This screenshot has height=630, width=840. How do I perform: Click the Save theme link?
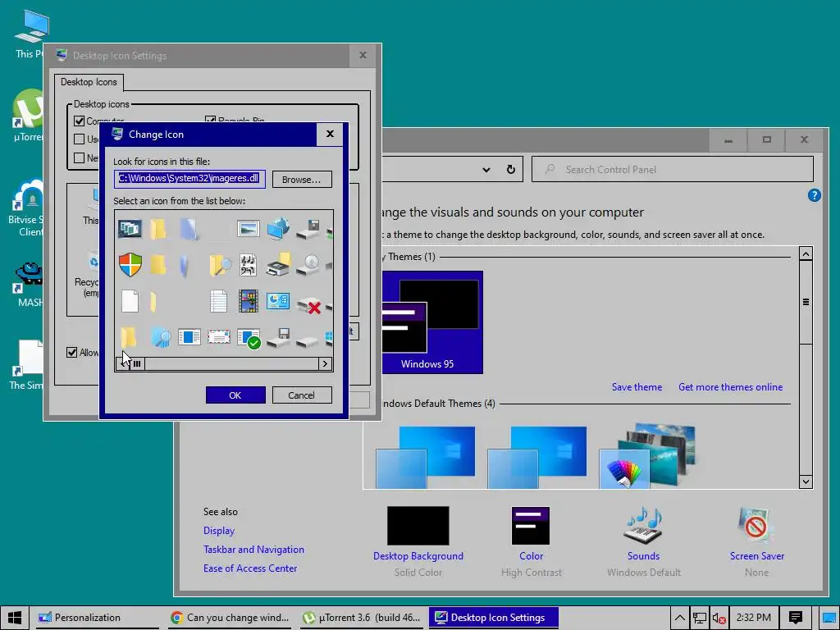pyautogui.click(x=637, y=387)
